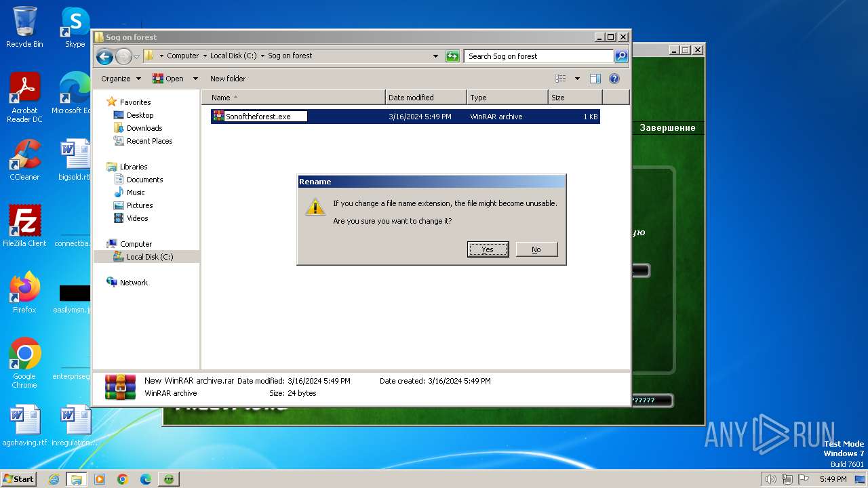Sort by Type column header
Viewport: 868px width, 488px height.
pos(507,98)
